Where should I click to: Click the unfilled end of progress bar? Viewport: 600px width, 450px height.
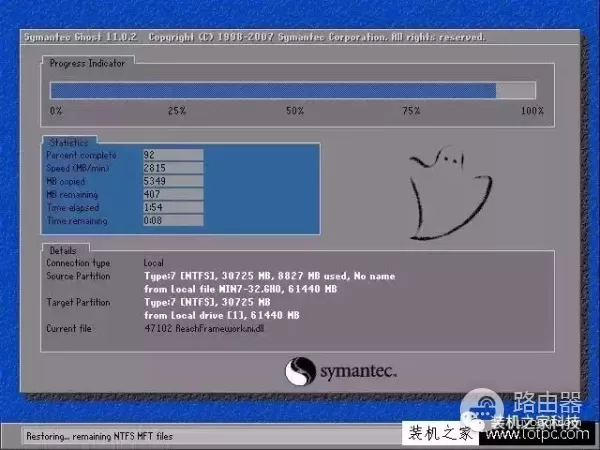point(516,90)
